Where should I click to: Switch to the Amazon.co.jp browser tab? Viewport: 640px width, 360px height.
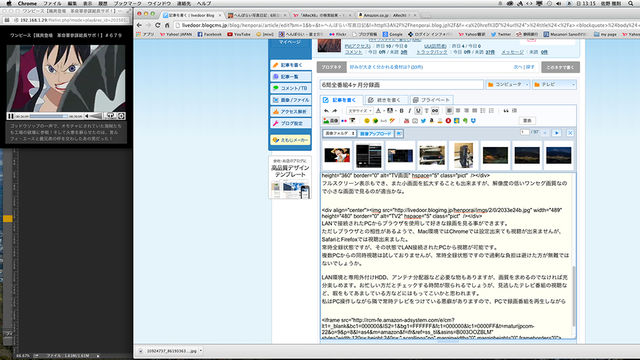pyautogui.click(x=385, y=15)
